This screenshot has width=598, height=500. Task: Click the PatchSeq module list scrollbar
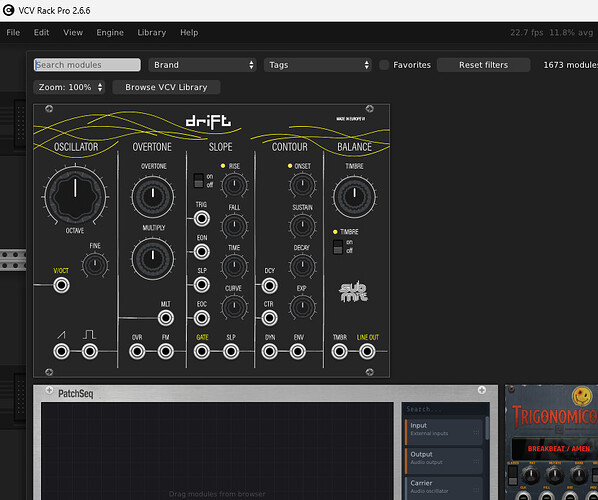487,428
